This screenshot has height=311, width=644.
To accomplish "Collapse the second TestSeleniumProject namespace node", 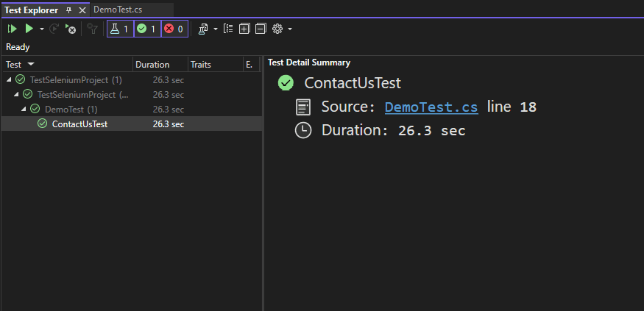I will (16, 95).
